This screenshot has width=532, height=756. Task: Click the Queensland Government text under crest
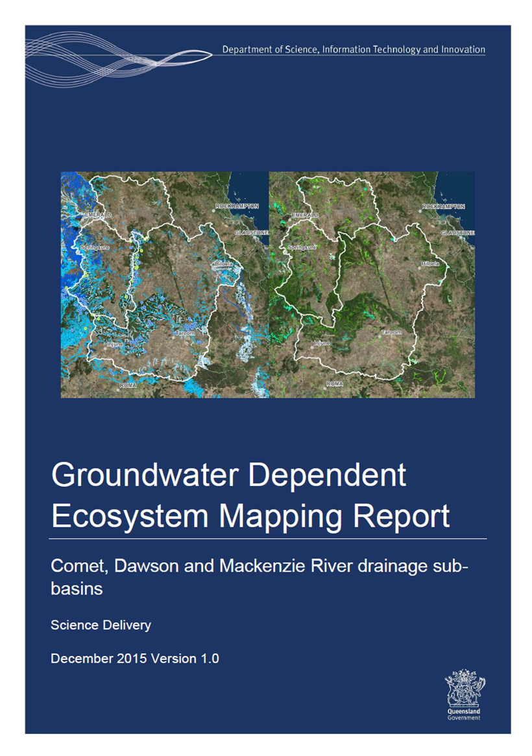465,714
